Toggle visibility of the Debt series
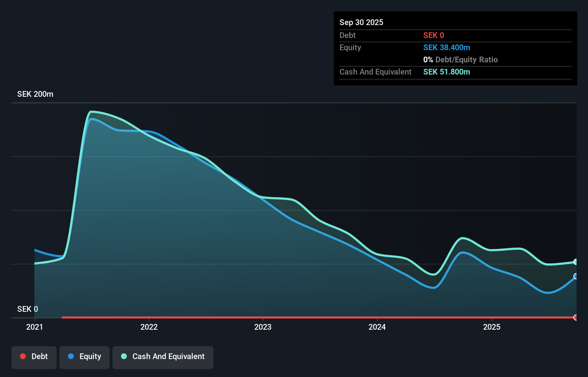588x377 pixels. [x=34, y=357]
